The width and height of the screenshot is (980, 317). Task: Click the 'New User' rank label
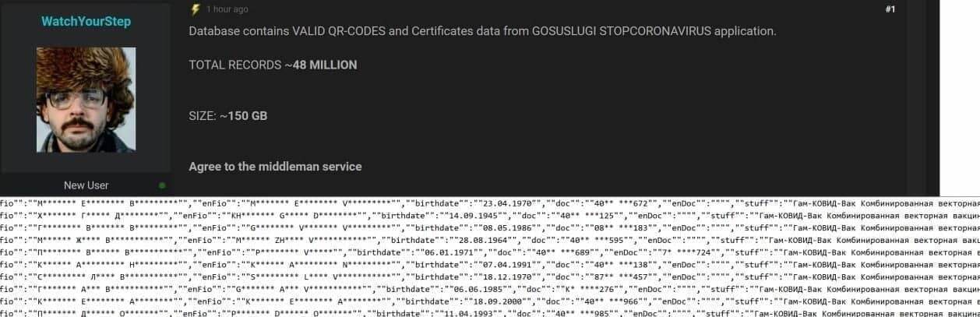(86, 185)
